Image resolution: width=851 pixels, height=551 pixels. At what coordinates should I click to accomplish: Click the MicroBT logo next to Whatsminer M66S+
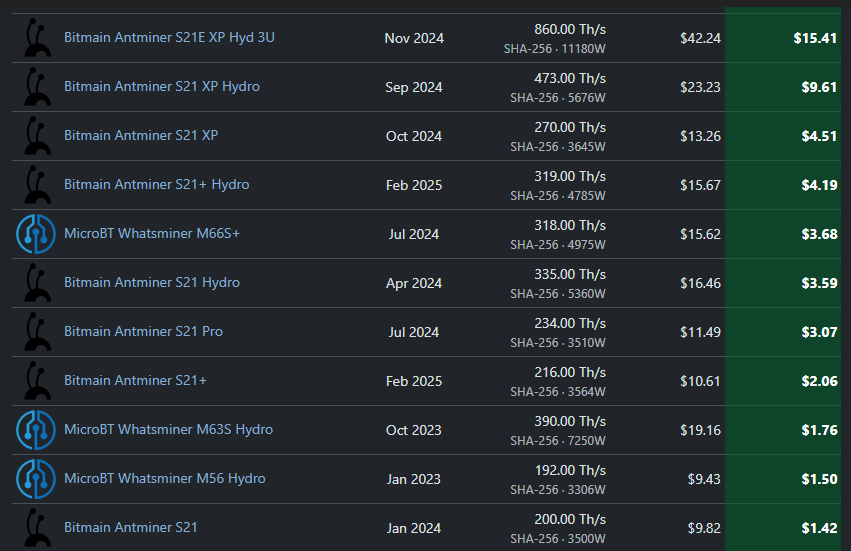(x=36, y=234)
